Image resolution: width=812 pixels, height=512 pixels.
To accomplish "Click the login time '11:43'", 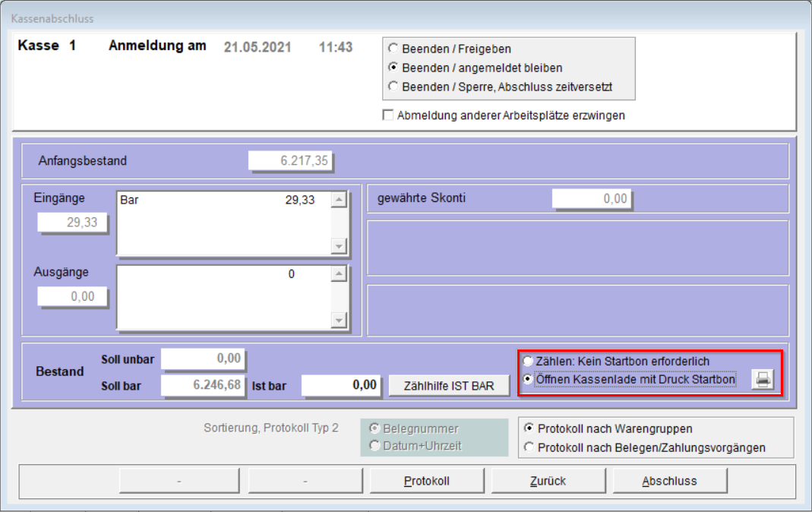I will pos(336,47).
